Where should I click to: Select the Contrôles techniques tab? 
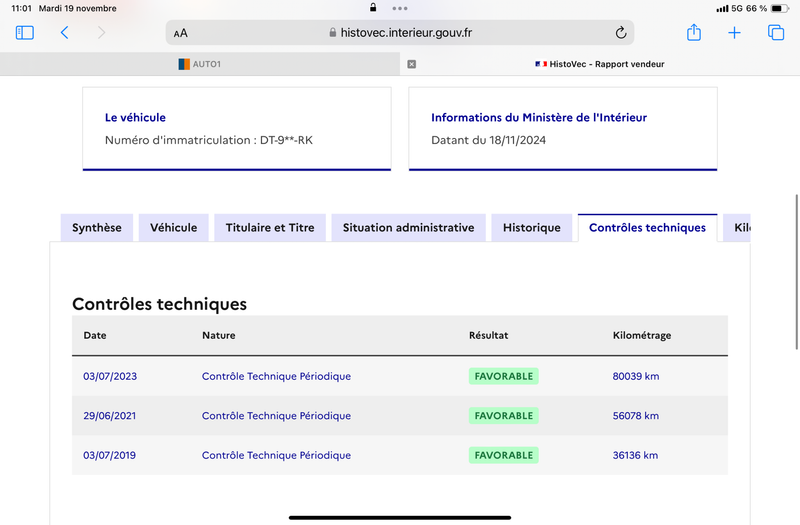coord(647,228)
